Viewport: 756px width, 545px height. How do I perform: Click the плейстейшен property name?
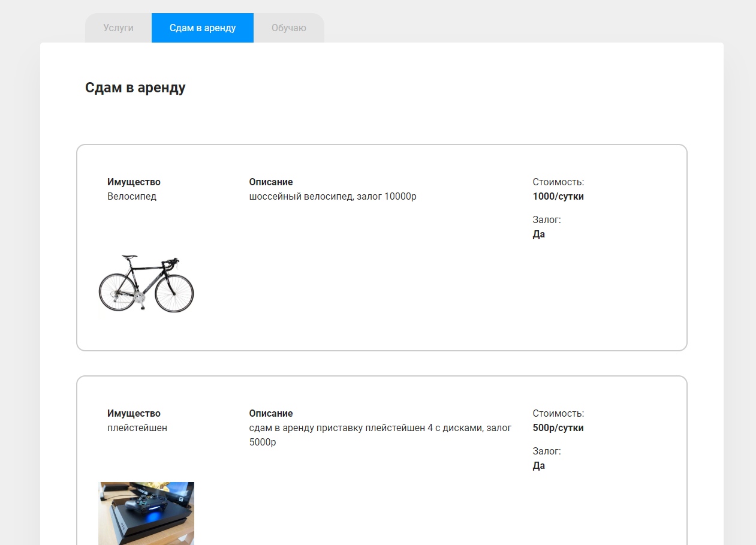pos(137,427)
